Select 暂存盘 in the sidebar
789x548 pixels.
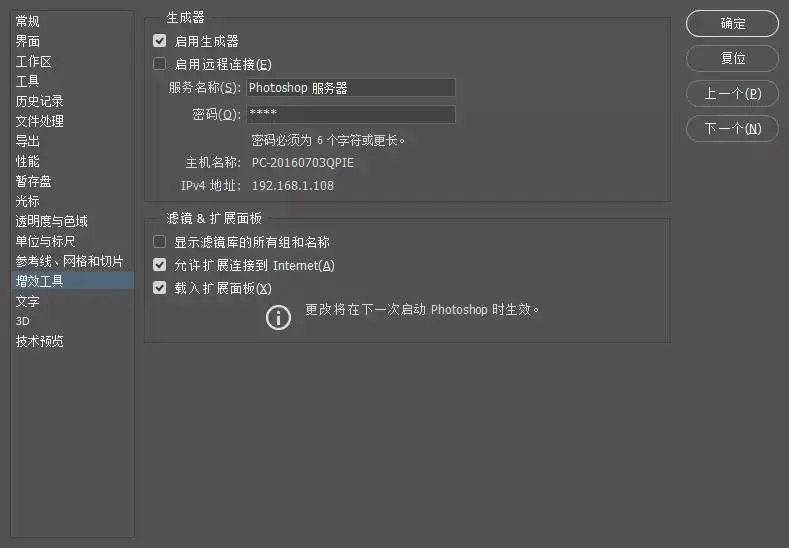coord(34,181)
